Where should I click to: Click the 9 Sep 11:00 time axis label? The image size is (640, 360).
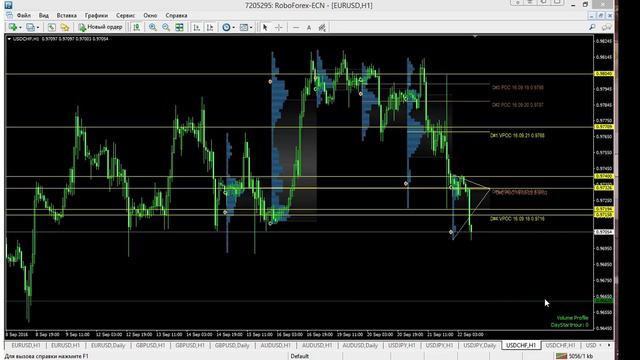pyautogui.click(x=78, y=334)
